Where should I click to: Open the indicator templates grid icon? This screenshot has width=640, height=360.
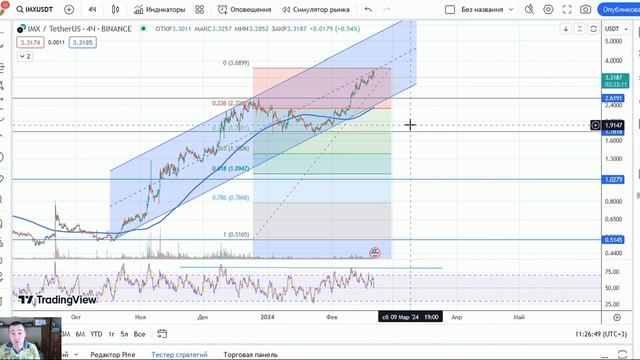[200, 9]
